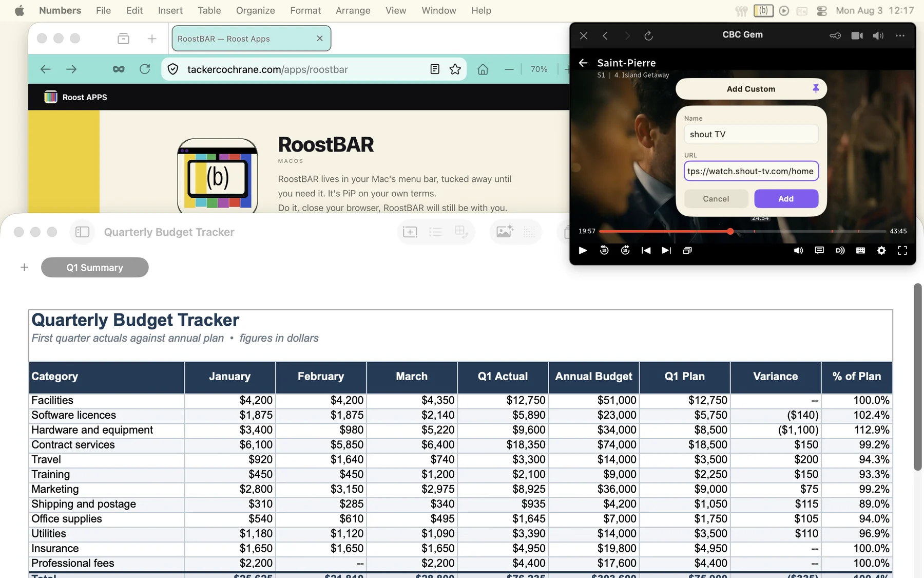Click the RoostBAR app icon image
Screen dimensions: 924x578
pyautogui.click(x=217, y=176)
